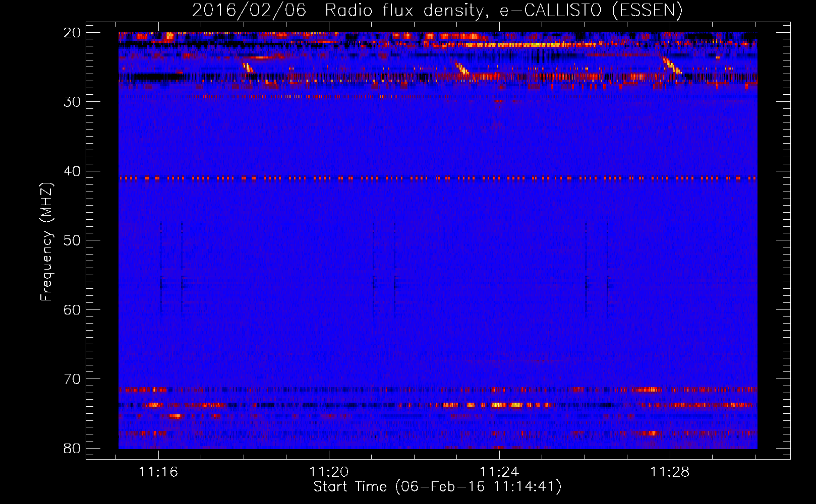Click the bright yellow band near 22 MHz around 11:24
816x504 pixels.
tap(524, 44)
